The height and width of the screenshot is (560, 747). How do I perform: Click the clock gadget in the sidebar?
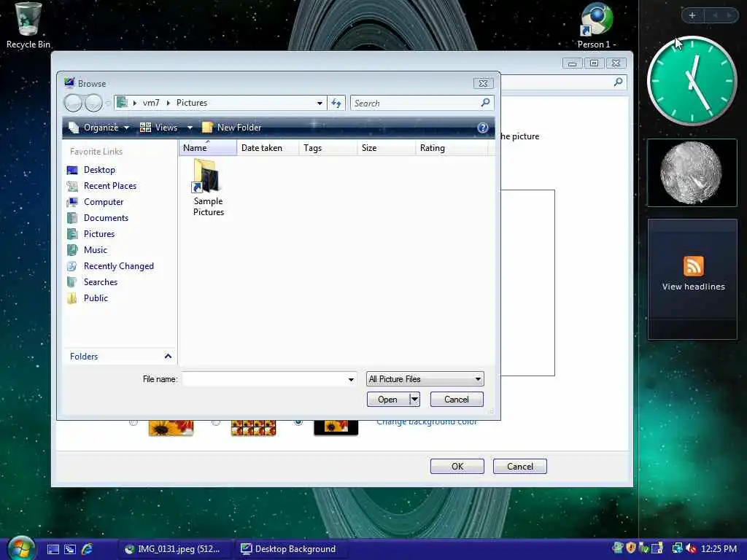pyautogui.click(x=692, y=81)
